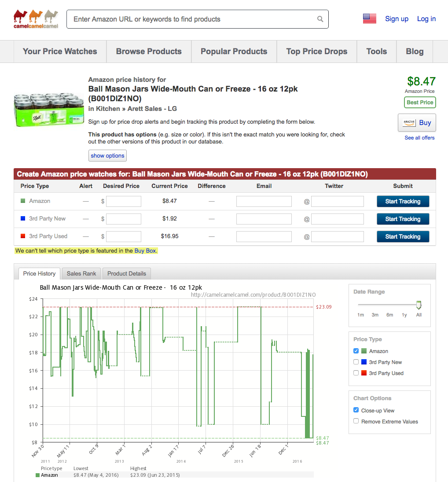The width and height of the screenshot is (448, 482).
Task: Click the show options button
Action: click(x=107, y=155)
